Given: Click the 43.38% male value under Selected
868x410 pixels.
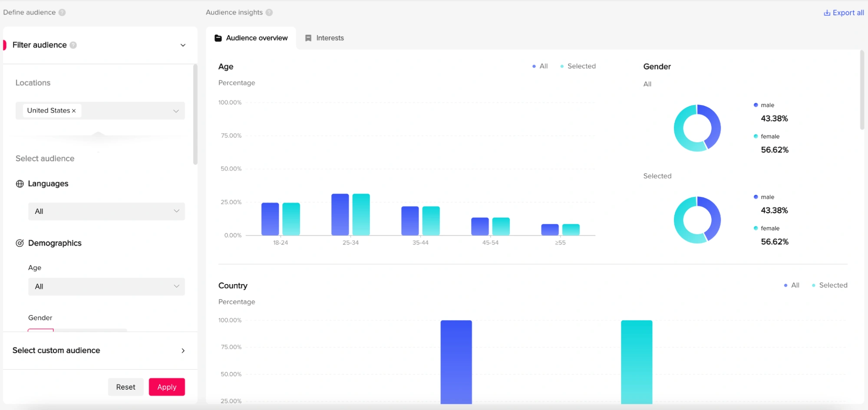Looking at the screenshot, I should click(774, 211).
